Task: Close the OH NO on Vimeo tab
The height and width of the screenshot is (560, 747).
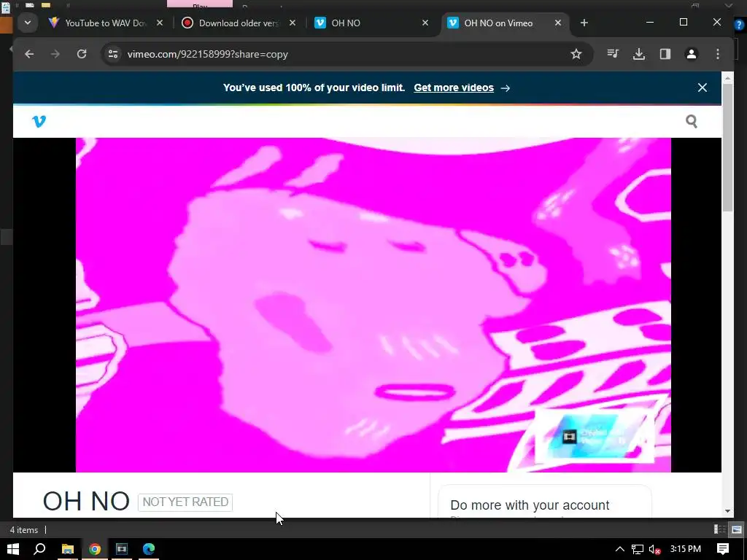Action: tap(558, 23)
